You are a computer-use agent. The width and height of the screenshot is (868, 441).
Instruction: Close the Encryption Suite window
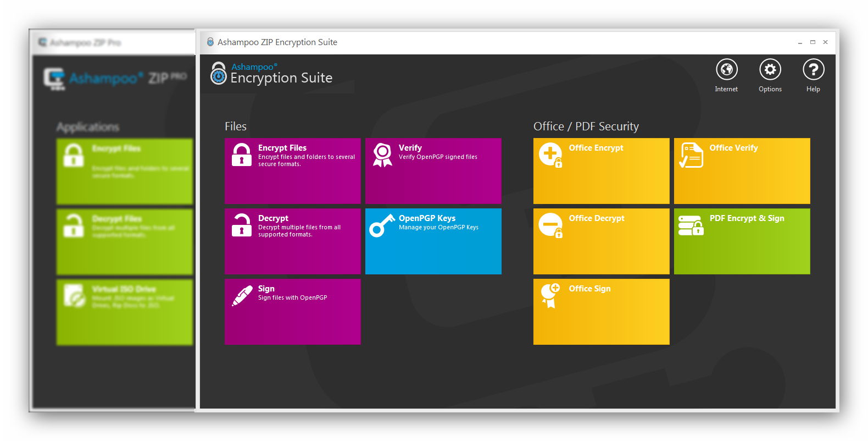point(825,42)
